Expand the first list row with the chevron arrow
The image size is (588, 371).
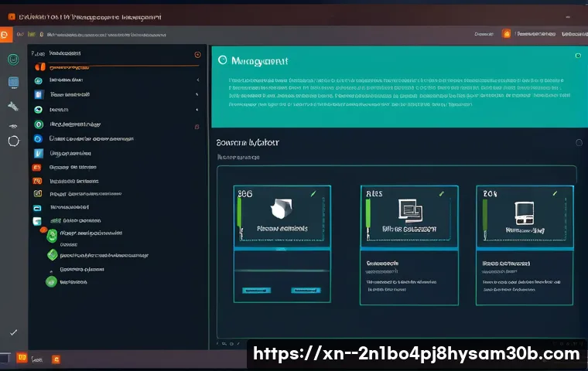pos(197,80)
